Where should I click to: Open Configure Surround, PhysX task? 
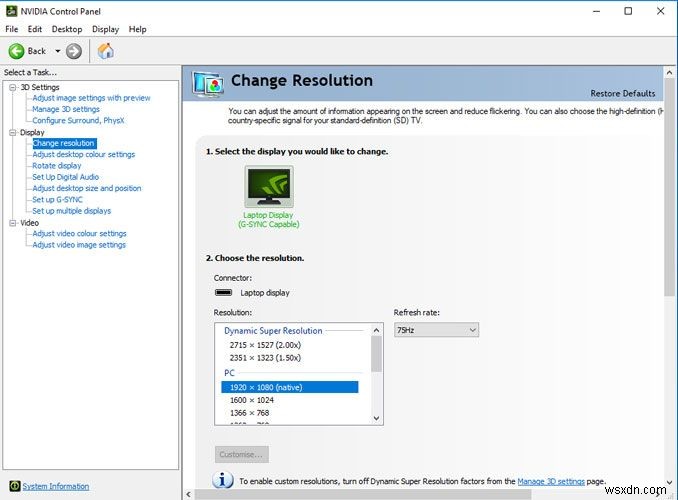coord(78,121)
